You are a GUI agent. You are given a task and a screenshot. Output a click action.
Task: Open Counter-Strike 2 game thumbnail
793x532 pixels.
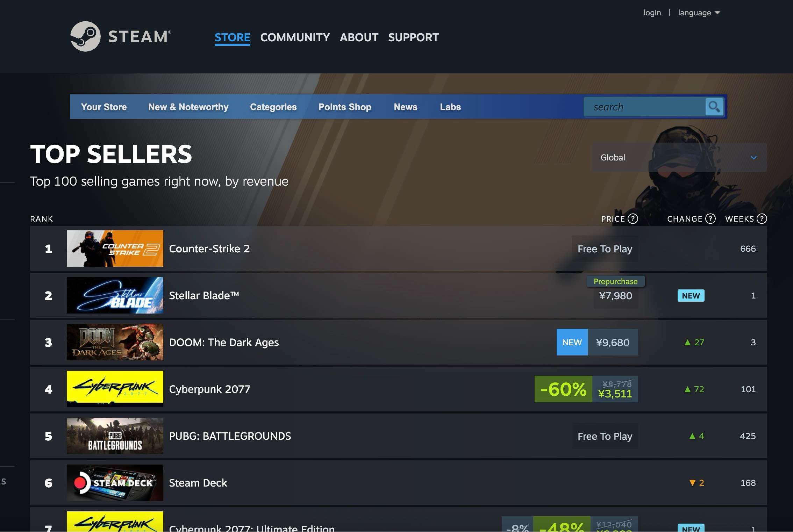click(x=115, y=249)
